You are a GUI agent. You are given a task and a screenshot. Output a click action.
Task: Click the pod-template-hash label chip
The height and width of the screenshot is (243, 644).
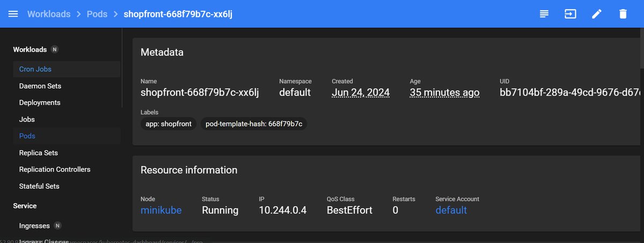click(254, 124)
